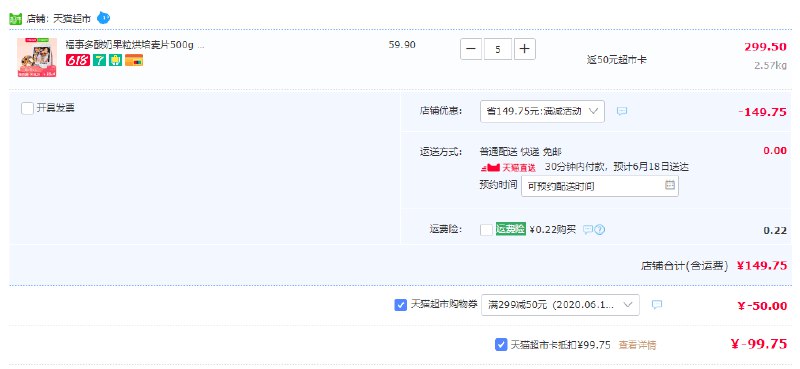Screen dimensions: 800x369
Task: Click the green Tmall supermarket store icon
Action: click(15, 19)
